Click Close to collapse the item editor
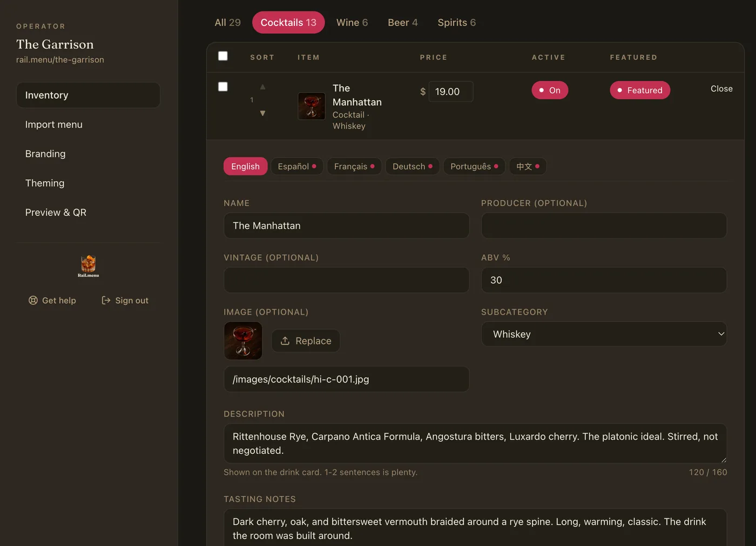 (721, 88)
